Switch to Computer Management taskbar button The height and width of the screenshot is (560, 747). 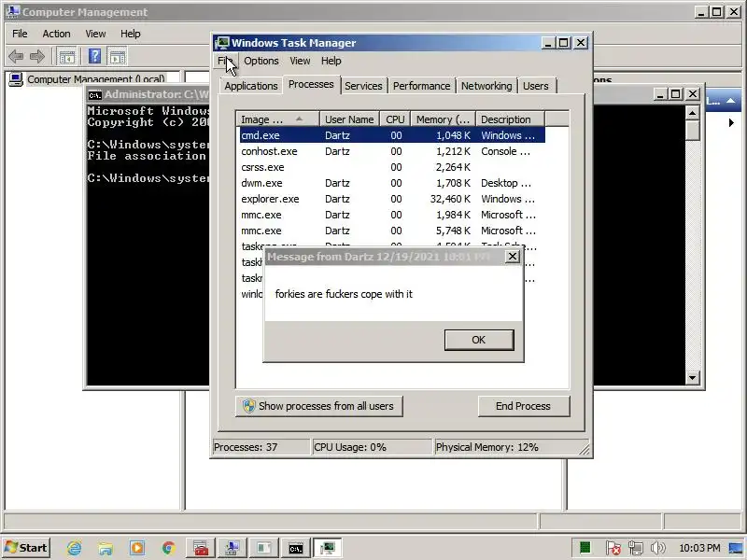click(232, 548)
